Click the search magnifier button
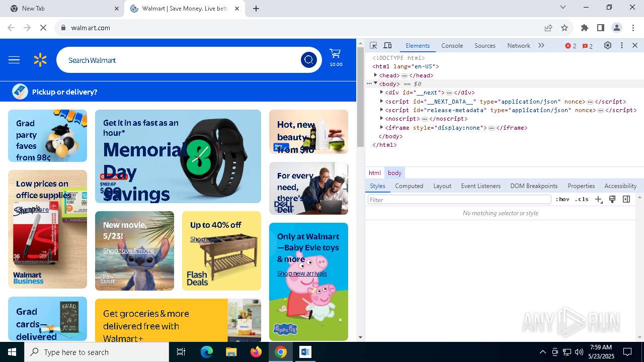 click(x=308, y=60)
